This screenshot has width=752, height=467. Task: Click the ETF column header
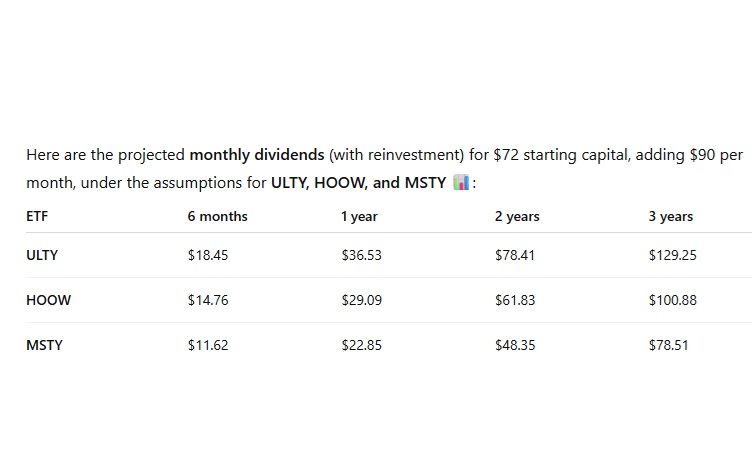click(37, 216)
